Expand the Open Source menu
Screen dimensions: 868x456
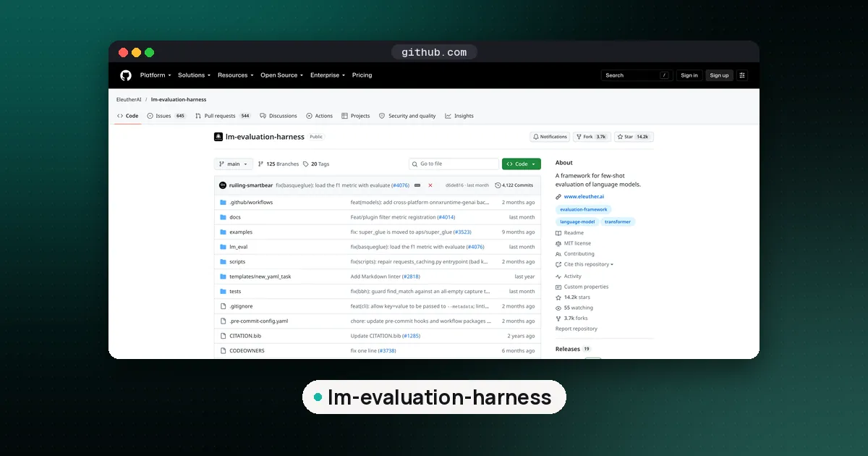click(x=282, y=75)
